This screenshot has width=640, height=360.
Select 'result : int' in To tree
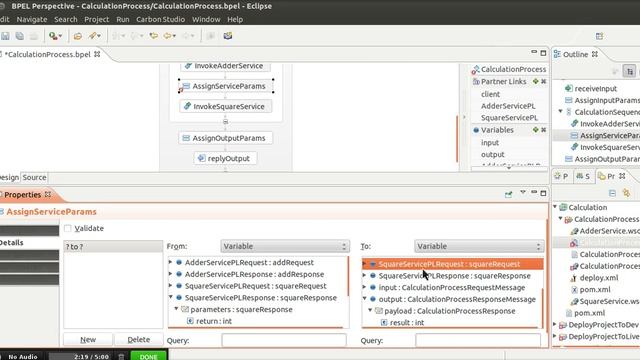coord(407,322)
